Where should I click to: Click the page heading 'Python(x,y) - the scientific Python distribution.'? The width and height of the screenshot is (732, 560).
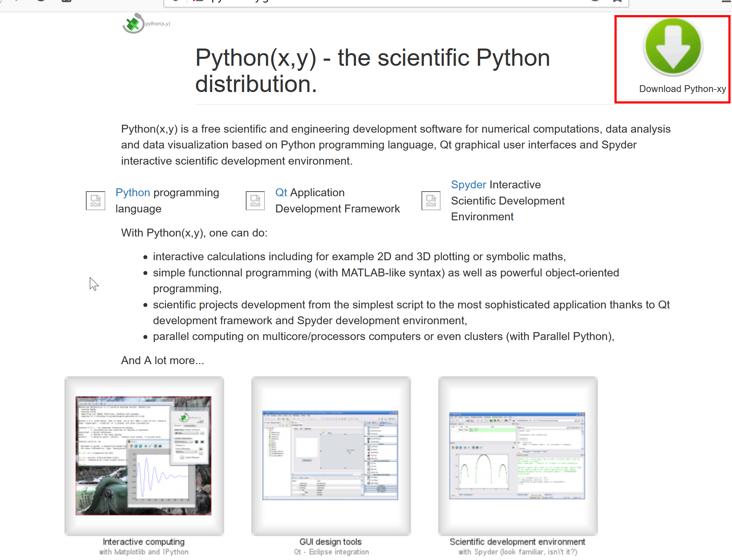(373, 71)
